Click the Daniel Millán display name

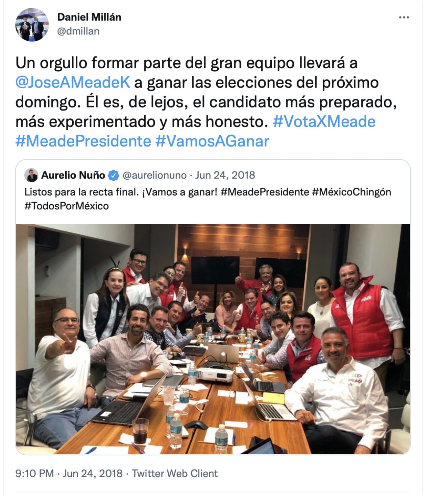(x=89, y=17)
